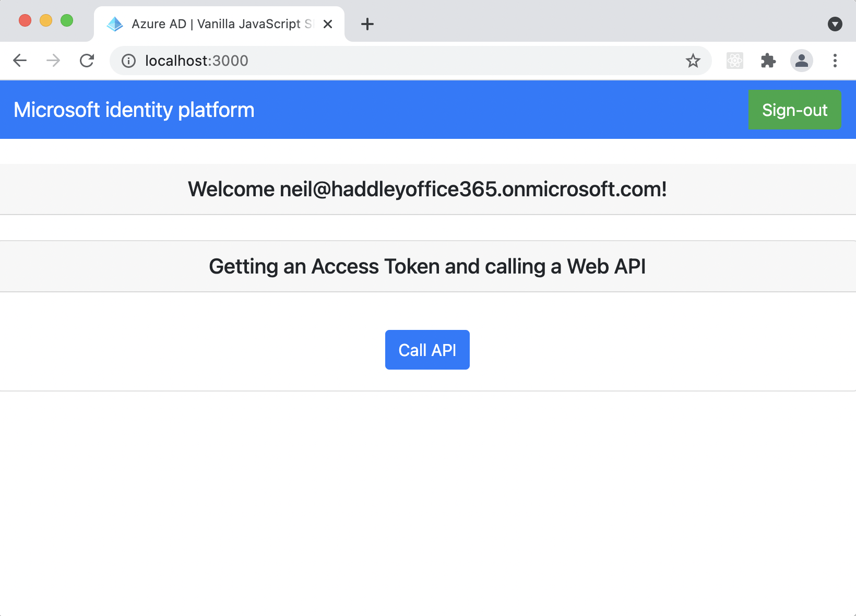
Task: Open the Chrome three-dot menu
Action: [835, 61]
